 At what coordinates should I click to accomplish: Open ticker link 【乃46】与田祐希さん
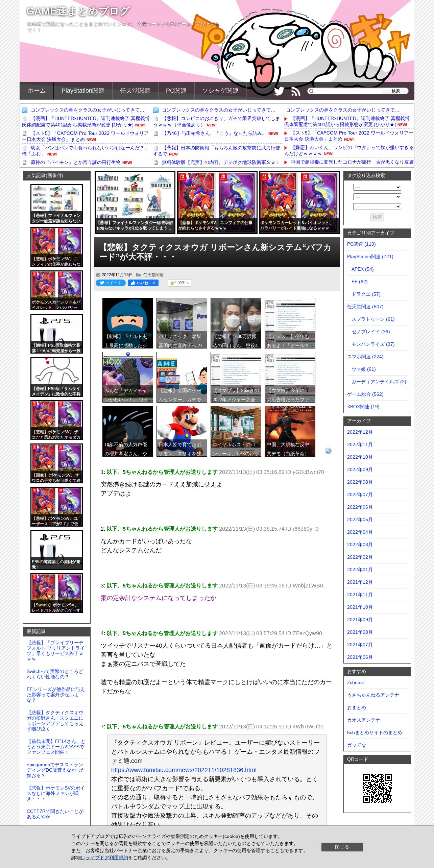214,133
